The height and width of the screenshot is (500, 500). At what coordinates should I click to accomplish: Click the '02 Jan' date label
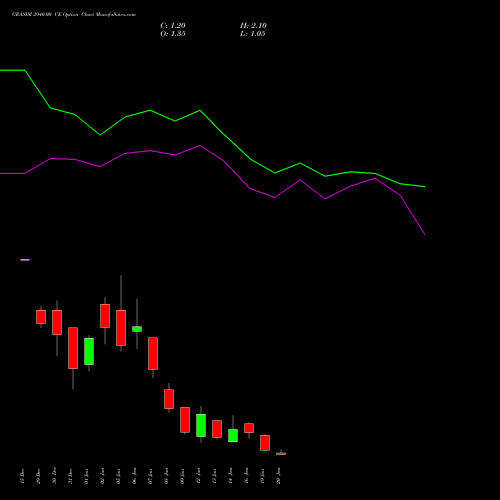pyautogui.click(x=102, y=476)
